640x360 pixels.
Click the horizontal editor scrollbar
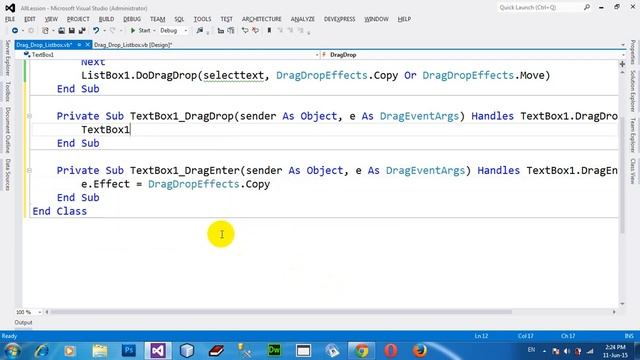(281, 312)
